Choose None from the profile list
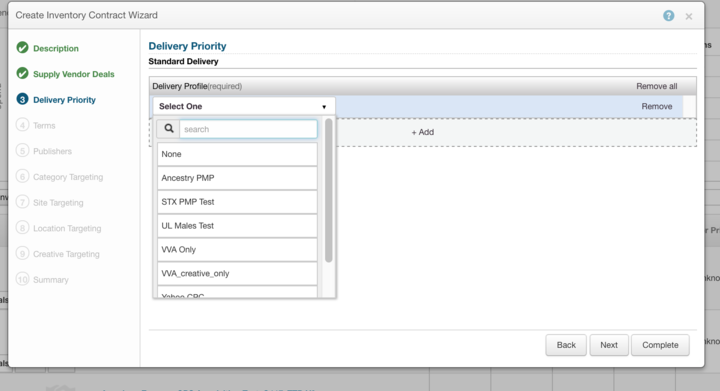 click(x=237, y=154)
